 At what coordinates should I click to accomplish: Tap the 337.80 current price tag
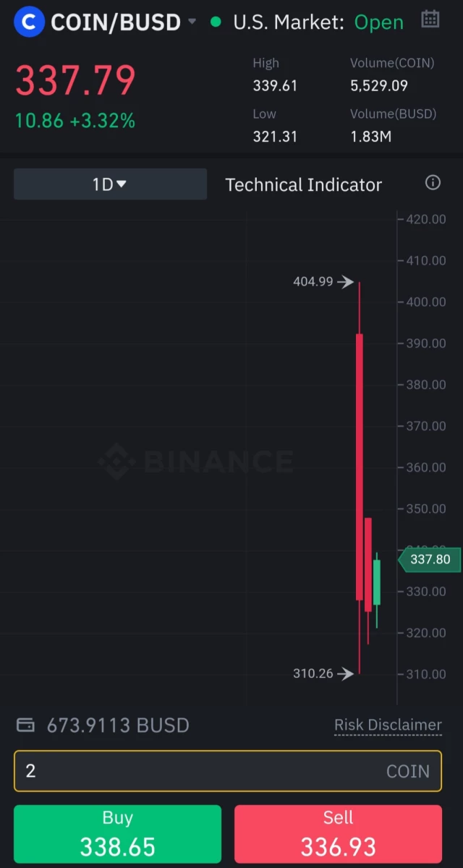click(425, 559)
